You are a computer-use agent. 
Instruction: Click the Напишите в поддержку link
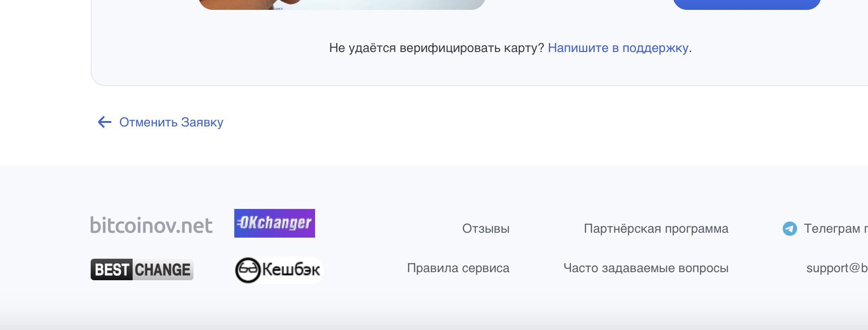618,48
